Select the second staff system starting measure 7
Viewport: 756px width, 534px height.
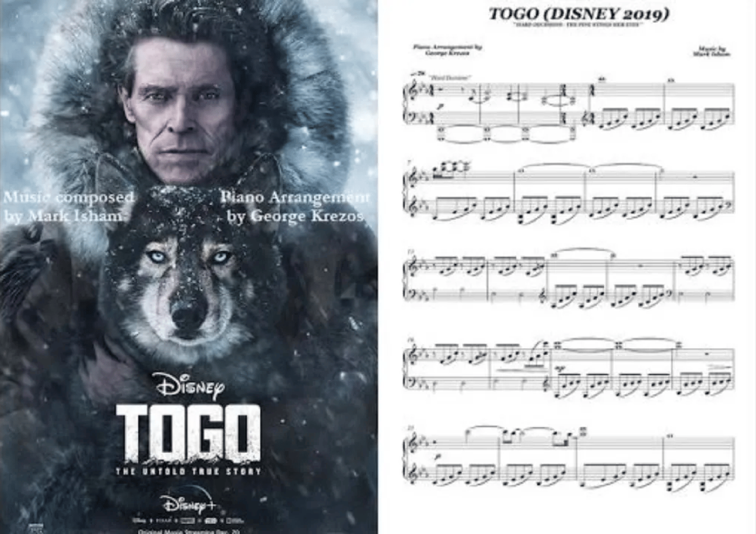[569, 194]
